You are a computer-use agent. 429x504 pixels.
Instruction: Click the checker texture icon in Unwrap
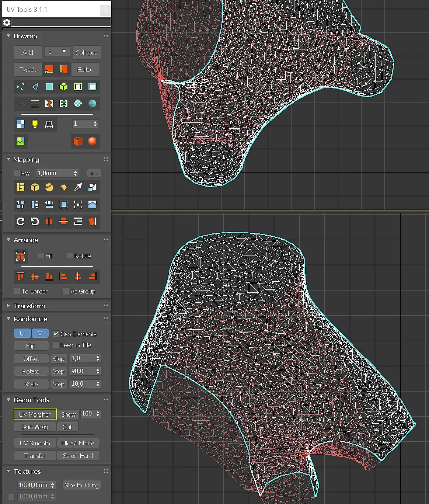[x=20, y=124]
